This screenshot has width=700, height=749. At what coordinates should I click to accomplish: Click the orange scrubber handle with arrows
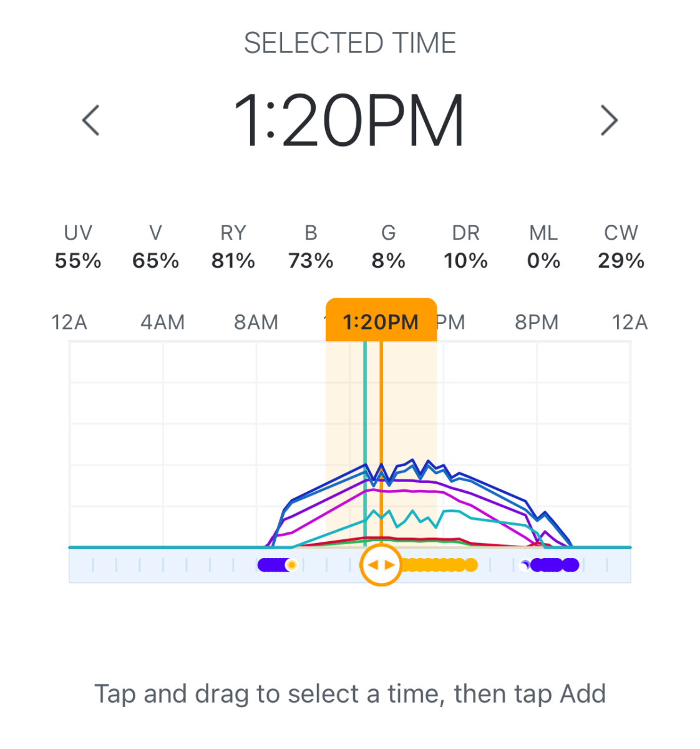coord(381,565)
